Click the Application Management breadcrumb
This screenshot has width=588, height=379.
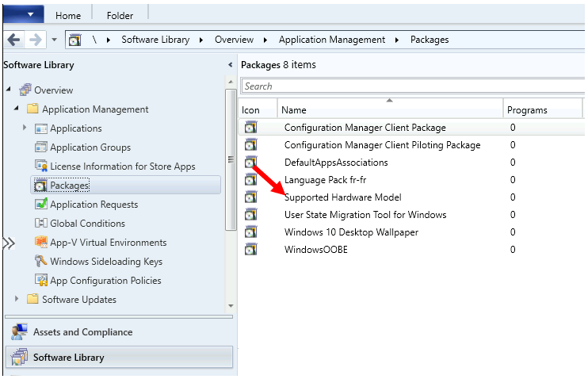coord(332,40)
